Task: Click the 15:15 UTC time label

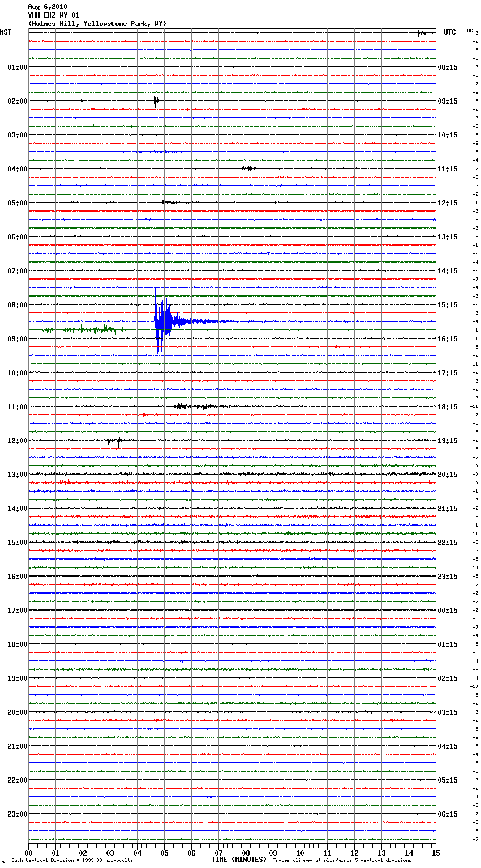Action: (x=447, y=305)
